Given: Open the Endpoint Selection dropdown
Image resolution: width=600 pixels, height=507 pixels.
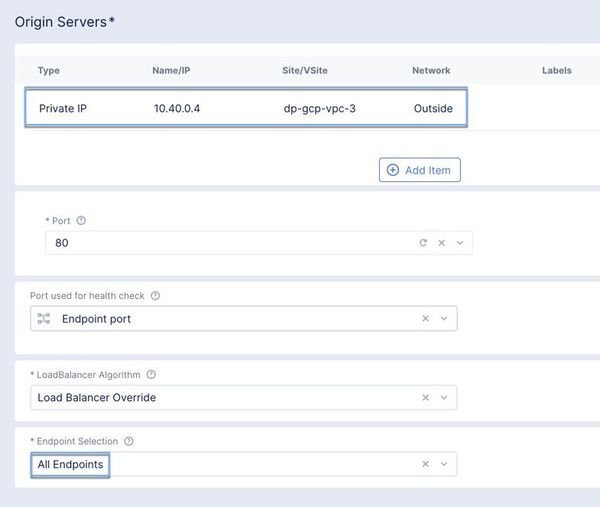Looking at the screenshot, I should tap(444, 464).
